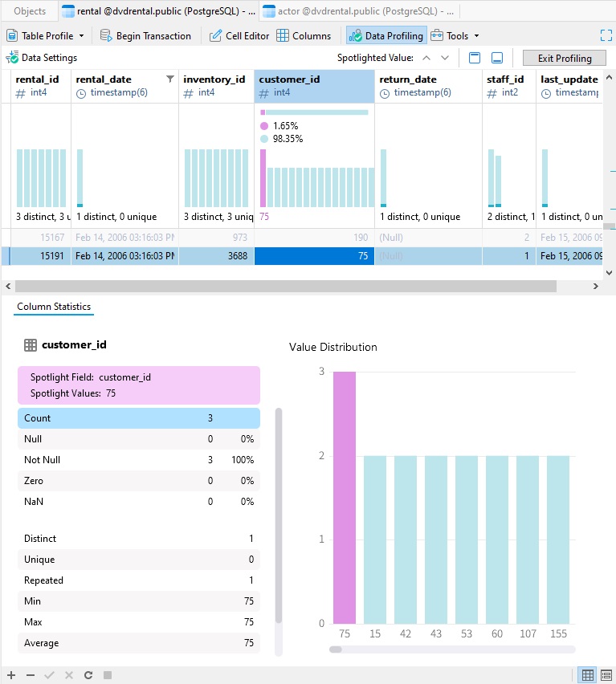Open the Tools dropdown menu
This screenshot has height=684, width=616.
point(455,36)
